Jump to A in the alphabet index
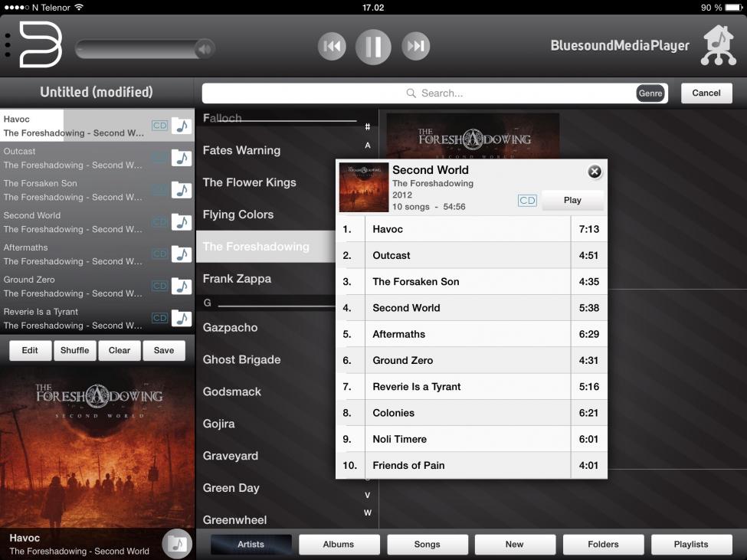747x560 pixels. coord(367,146)
